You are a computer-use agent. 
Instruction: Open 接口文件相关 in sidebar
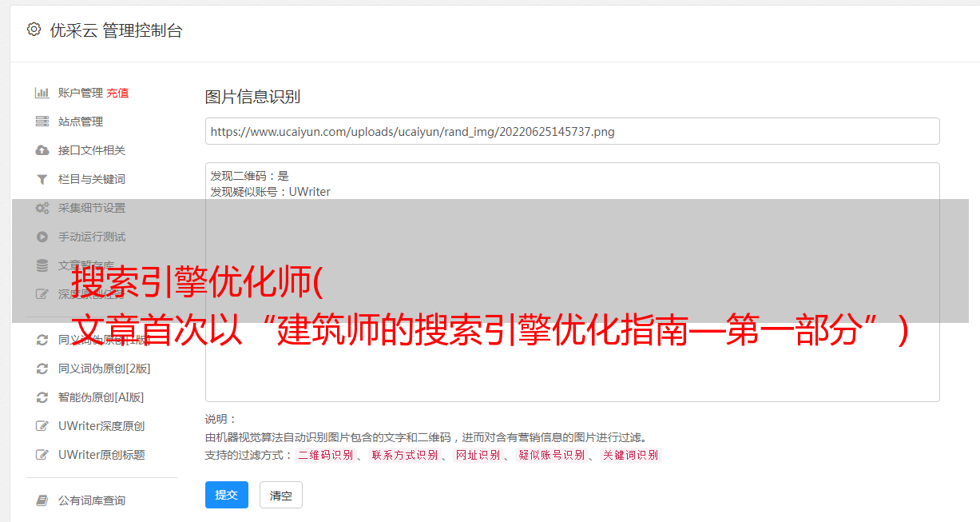[92, 150]
